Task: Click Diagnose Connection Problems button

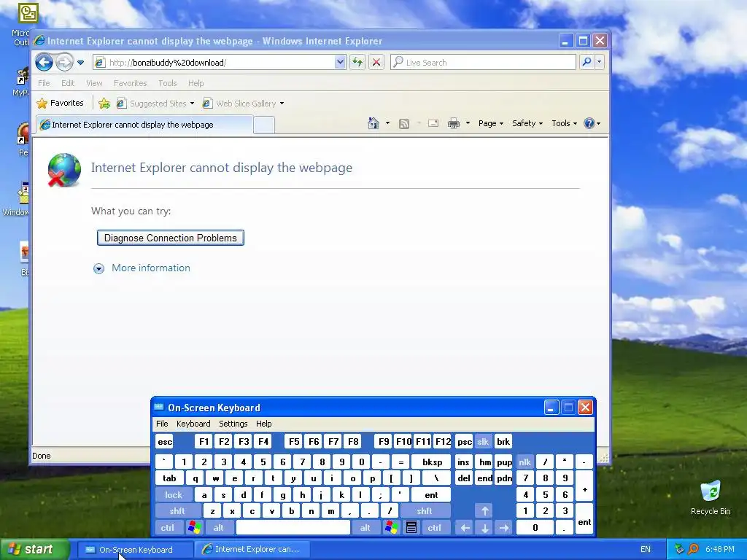Action: click(x=171, y=238)
